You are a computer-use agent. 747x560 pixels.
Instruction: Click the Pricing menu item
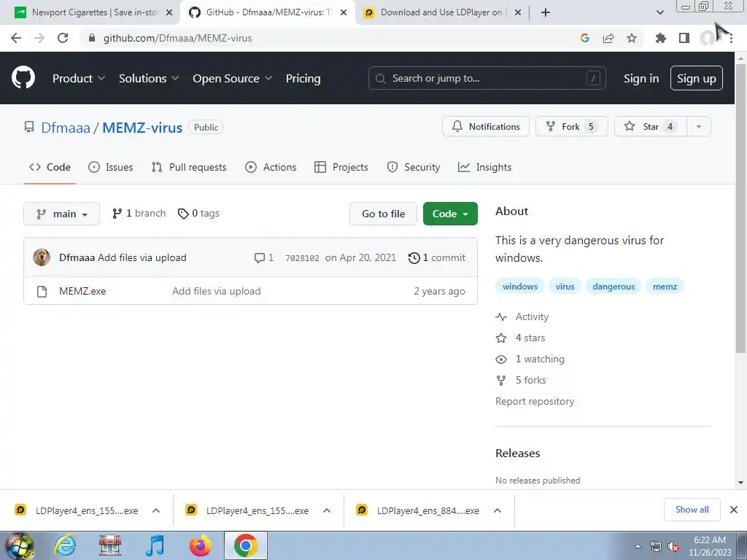click(x=303, y=78)
